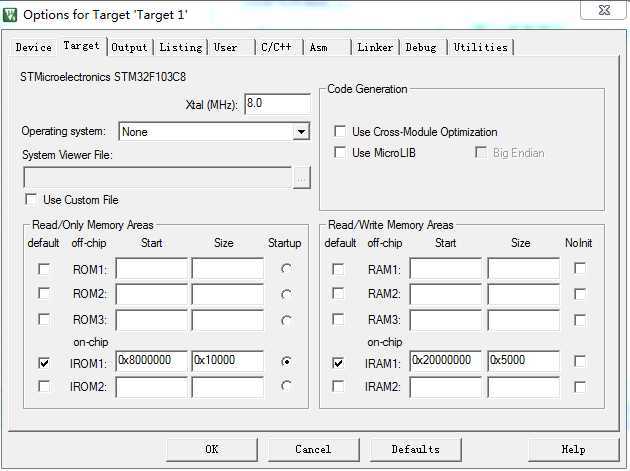The width and height of the screenshot is (630, 471).
Task: Click the RAM1 Start field
Action: coord(446,268)
